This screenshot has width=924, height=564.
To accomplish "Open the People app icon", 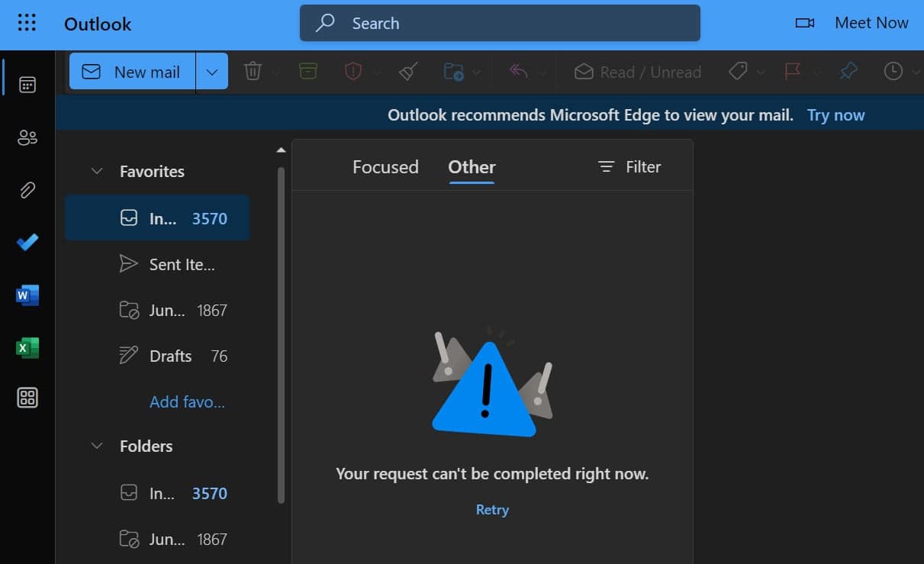I will (x=27, y=137).
